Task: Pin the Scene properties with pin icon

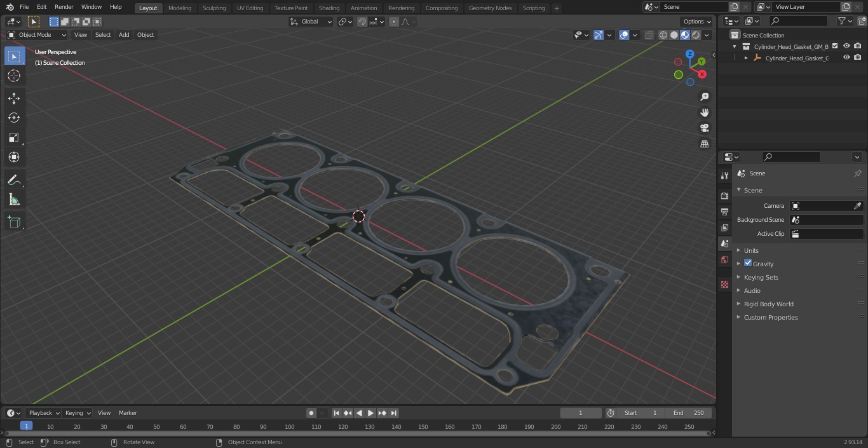Action: pos(857,173)
